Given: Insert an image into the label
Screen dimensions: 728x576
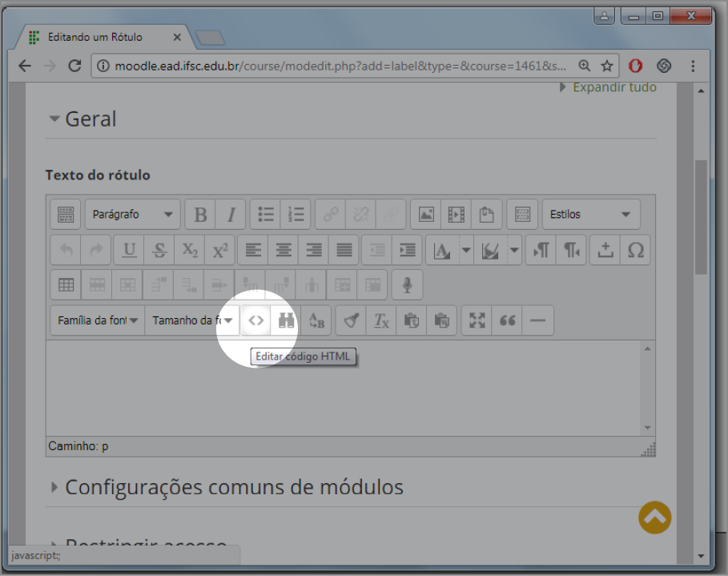Looking at the screenshot, I should coord(426,215).
